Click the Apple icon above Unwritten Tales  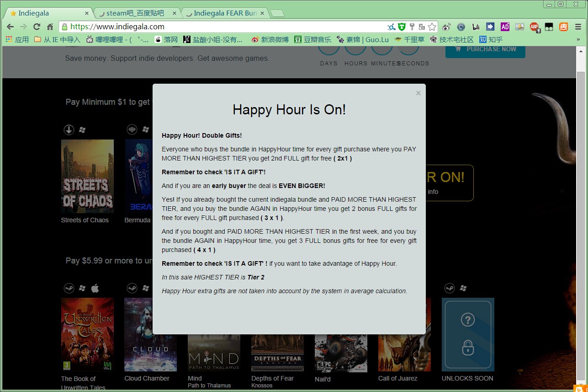pos(95,288)
